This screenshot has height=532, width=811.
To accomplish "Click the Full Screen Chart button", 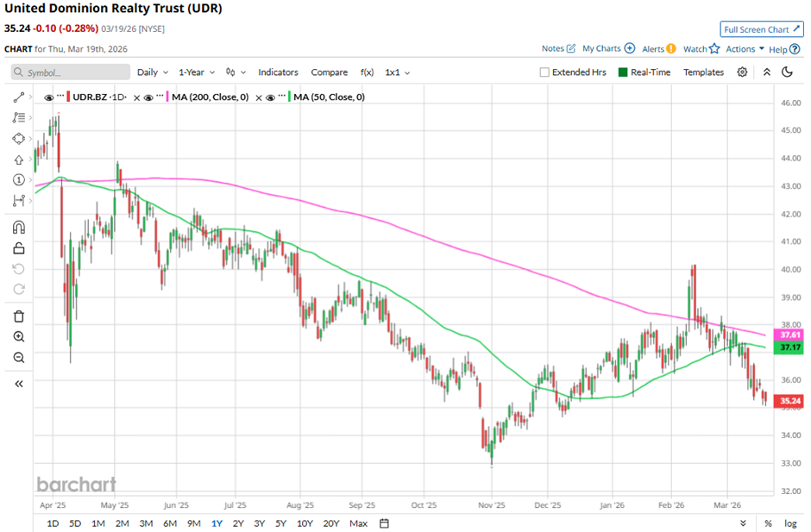I will tap(761, 29).
